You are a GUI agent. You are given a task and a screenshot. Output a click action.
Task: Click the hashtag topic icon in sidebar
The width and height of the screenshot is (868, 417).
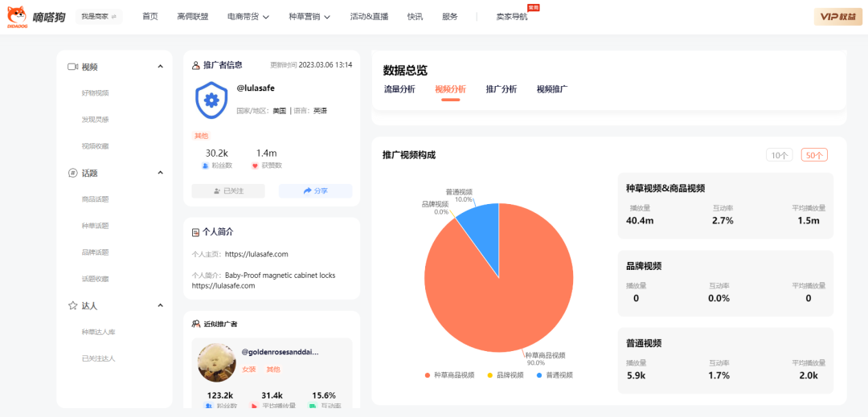coord(72,173)
